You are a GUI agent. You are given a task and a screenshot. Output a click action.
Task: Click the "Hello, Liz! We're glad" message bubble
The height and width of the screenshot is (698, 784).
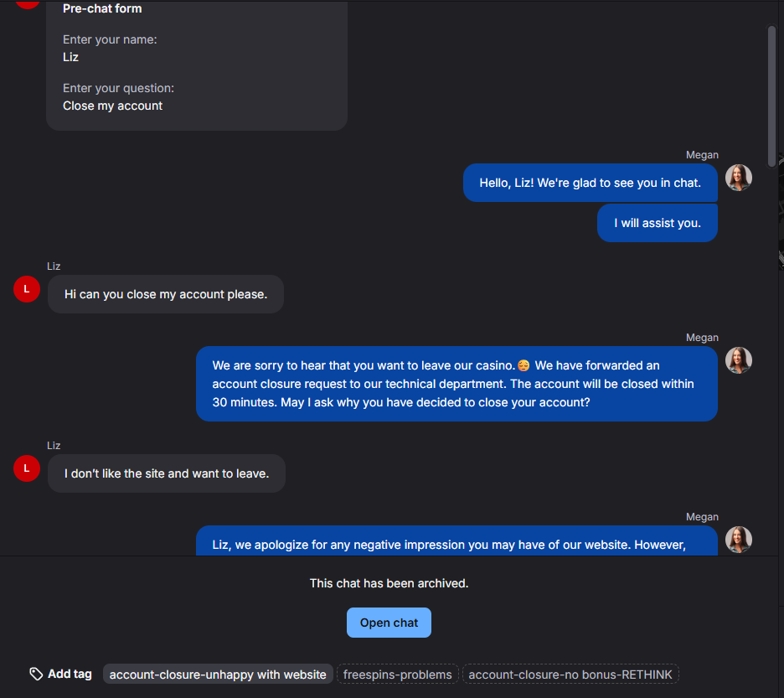(x=590, y=183)
